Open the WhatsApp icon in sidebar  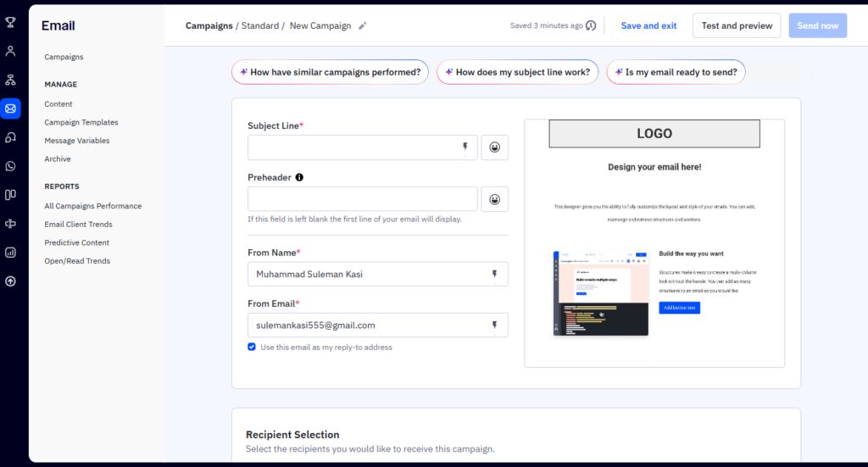[10, 166]
